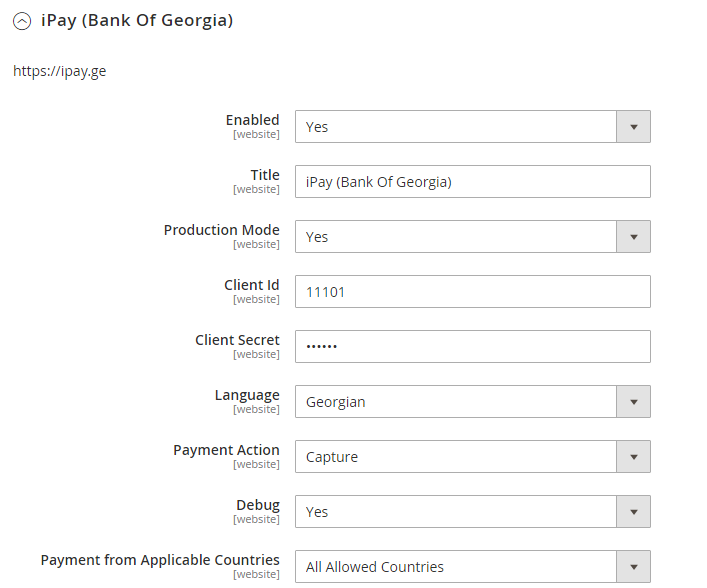Open the Payment Action dropdown
Image resolution: width=707 pixels, height=588 pixels.
456,457
